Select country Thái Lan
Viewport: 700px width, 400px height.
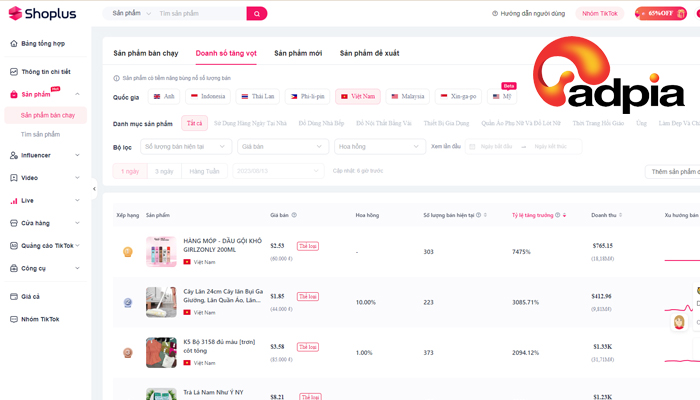pyautogui.click(x=258, y=96)
